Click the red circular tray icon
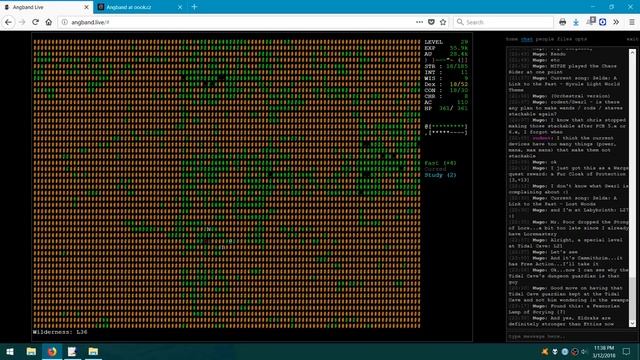 click(x=574, y=351)
